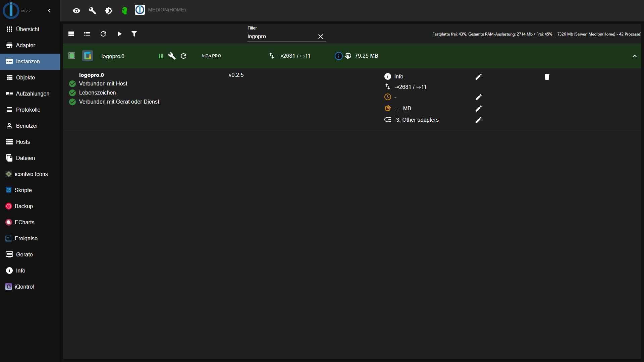Click the Lebenszeichen status line

click(97, 93)
